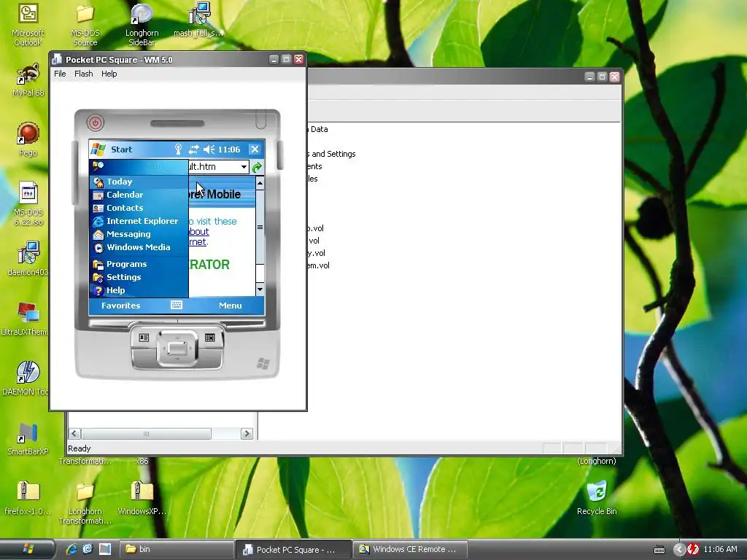Tap the Start flag icon on the emulator

(98, 149)
